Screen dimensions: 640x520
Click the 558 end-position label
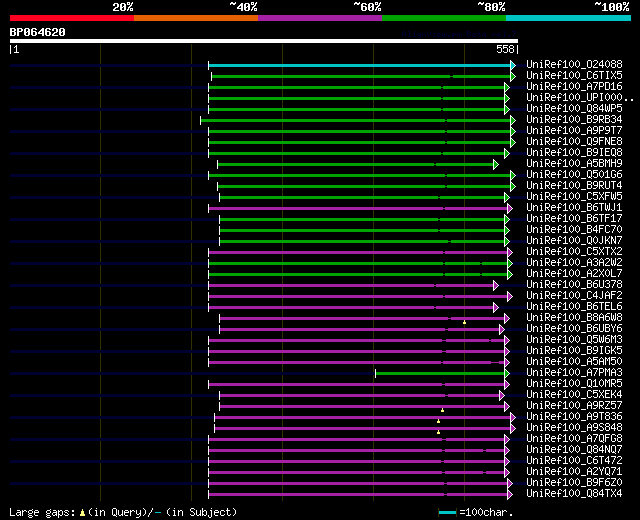coord(505,49)
